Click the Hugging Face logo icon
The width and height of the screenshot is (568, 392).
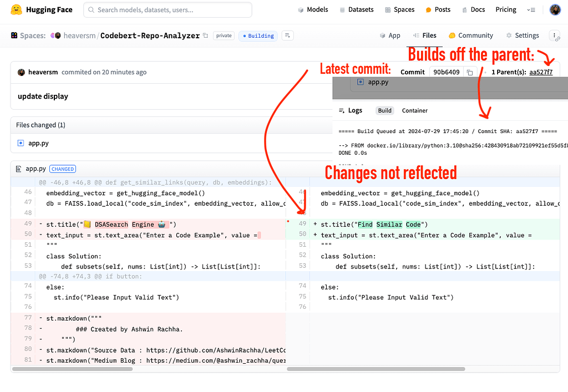[x=15, y=9]
